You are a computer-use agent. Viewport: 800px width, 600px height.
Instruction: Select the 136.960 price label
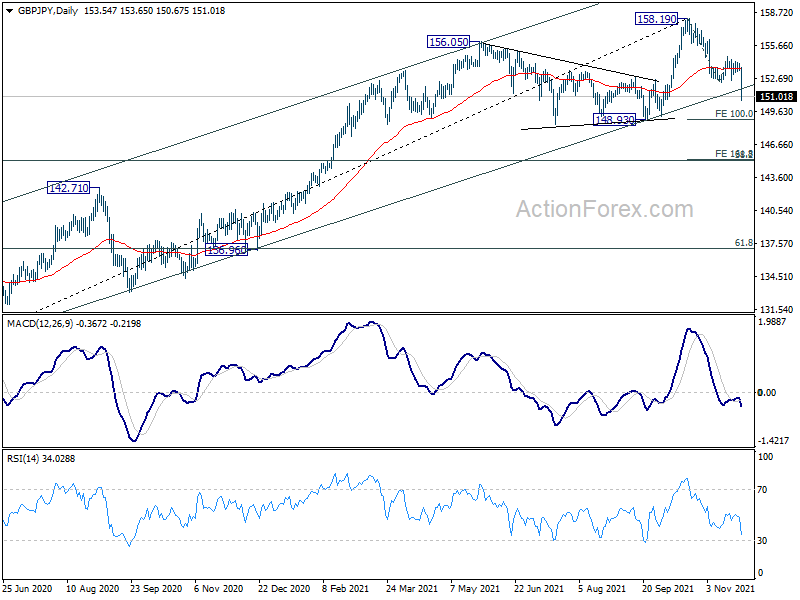(226, 250)
